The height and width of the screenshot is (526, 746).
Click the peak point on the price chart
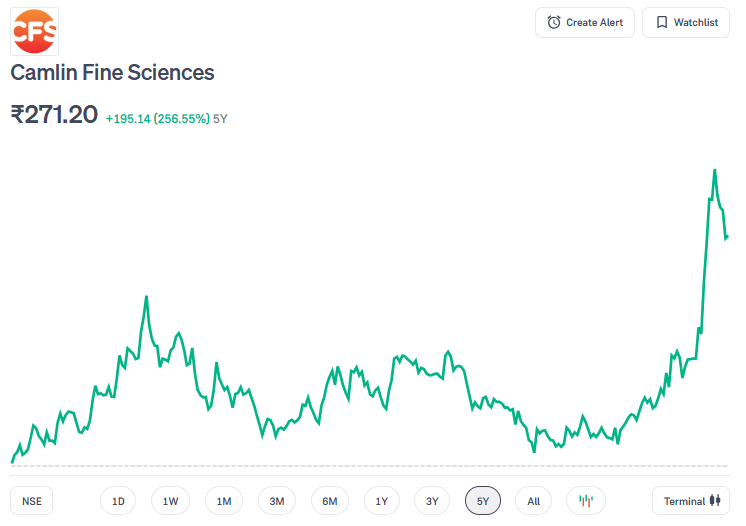(x=714, y=170)
